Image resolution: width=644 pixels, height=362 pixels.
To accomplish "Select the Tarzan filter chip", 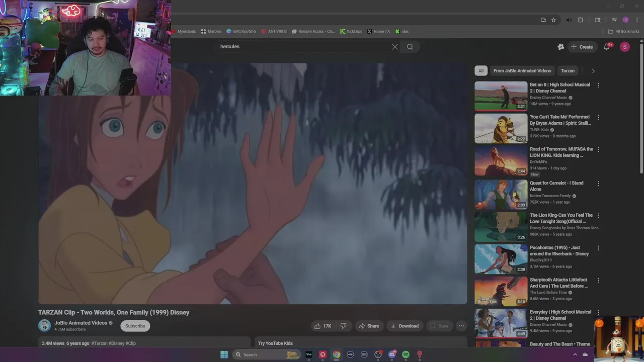I will (x=568, y=71).
